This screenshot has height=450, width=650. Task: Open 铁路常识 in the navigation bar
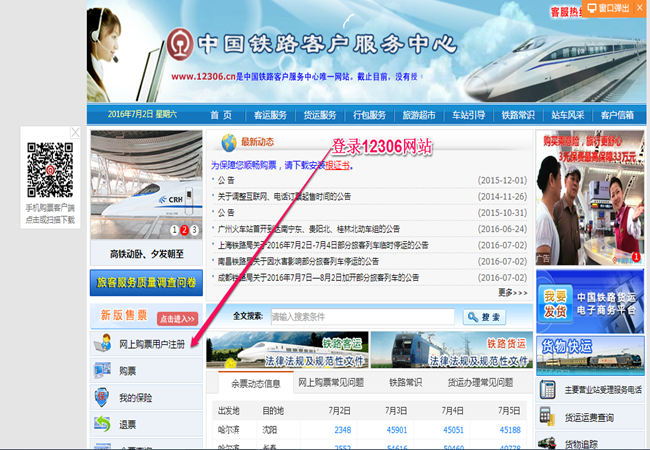[x=518, y=115]
